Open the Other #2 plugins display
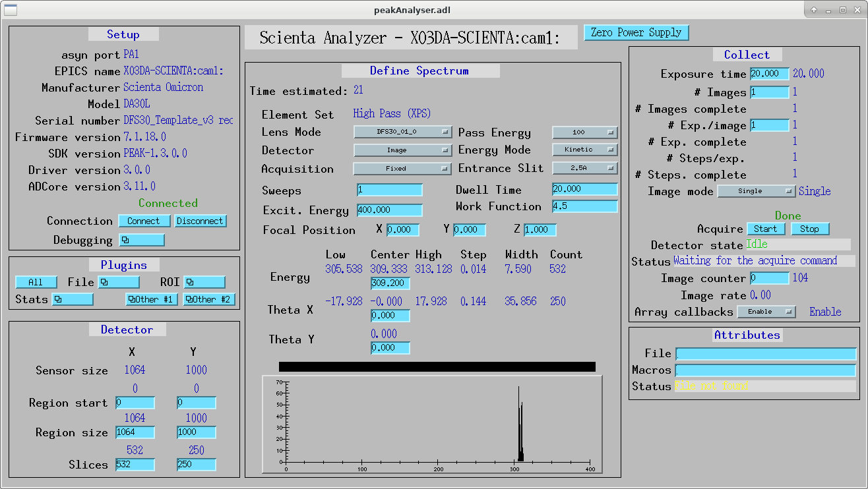This screenshot has height=489, width=868. 209,299
